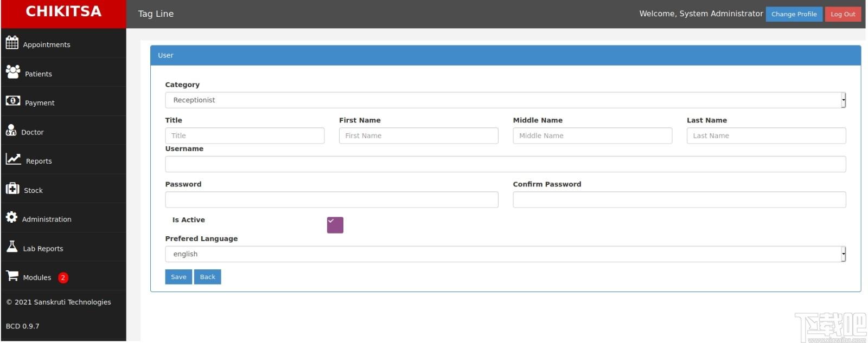
Task: Open the Prefered Language dropdown
Action: point(505,254)
